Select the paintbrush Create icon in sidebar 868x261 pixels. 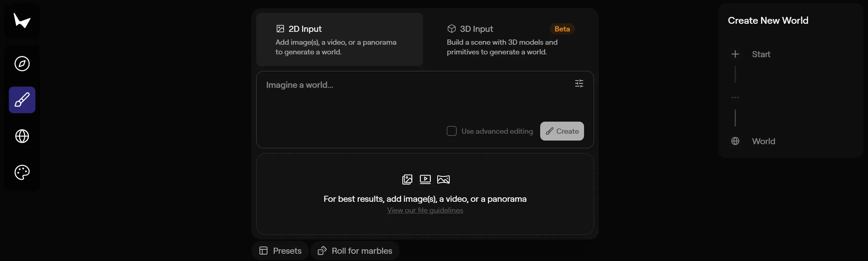tap(22, 100)
